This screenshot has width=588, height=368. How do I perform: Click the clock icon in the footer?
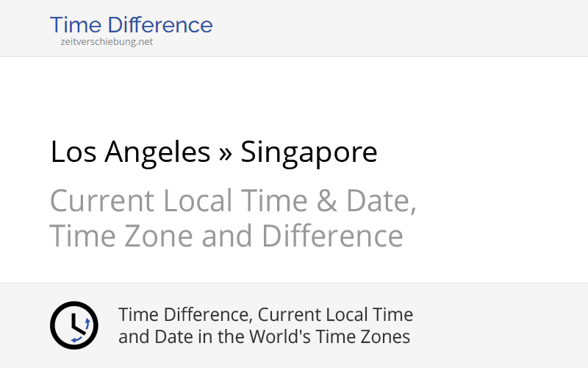click(73, 325)
